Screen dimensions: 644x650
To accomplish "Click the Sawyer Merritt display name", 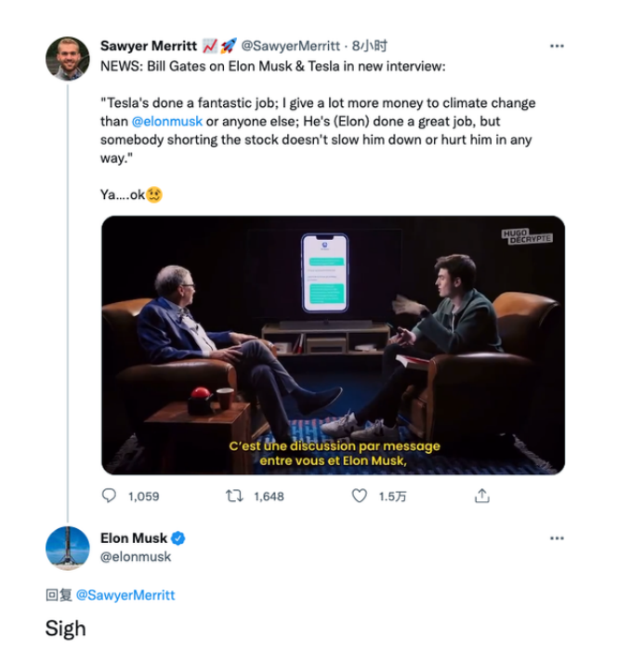I will click(x=148, y=45).
